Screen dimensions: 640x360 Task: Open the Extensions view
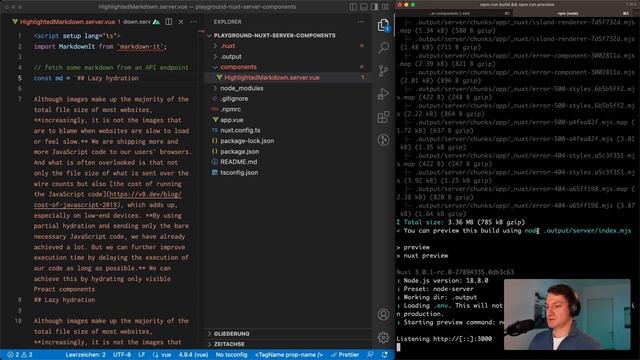[x=383, y=117]
